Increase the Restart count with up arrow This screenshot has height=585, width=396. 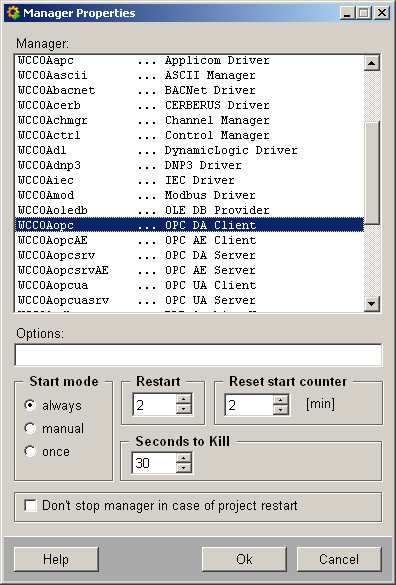tap(184, 400)
